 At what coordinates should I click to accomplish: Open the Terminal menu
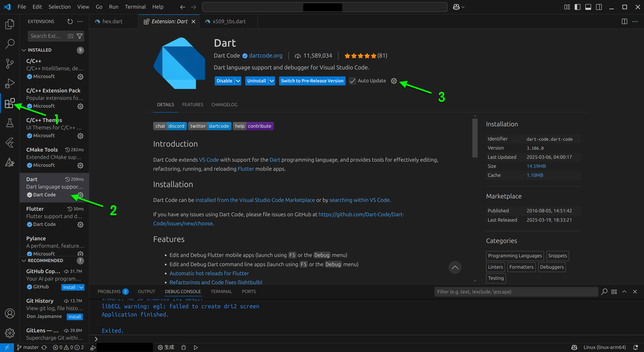pyautogui.click(x=135, y=7)
